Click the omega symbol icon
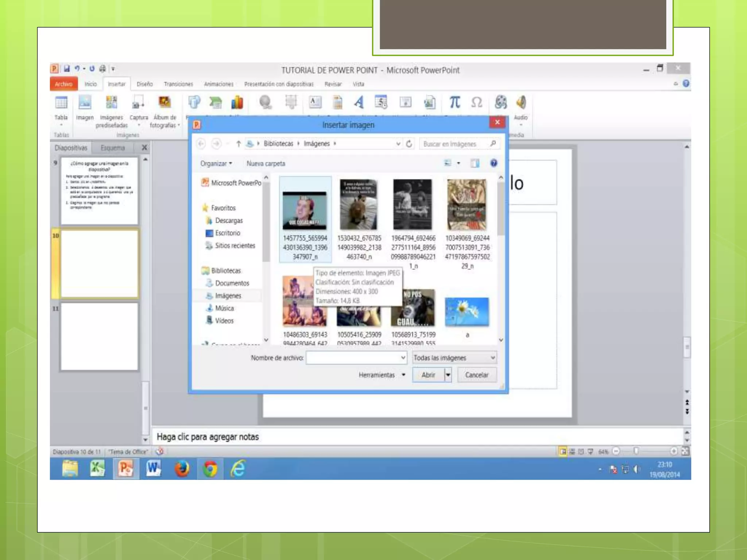 tap(476, 102)
